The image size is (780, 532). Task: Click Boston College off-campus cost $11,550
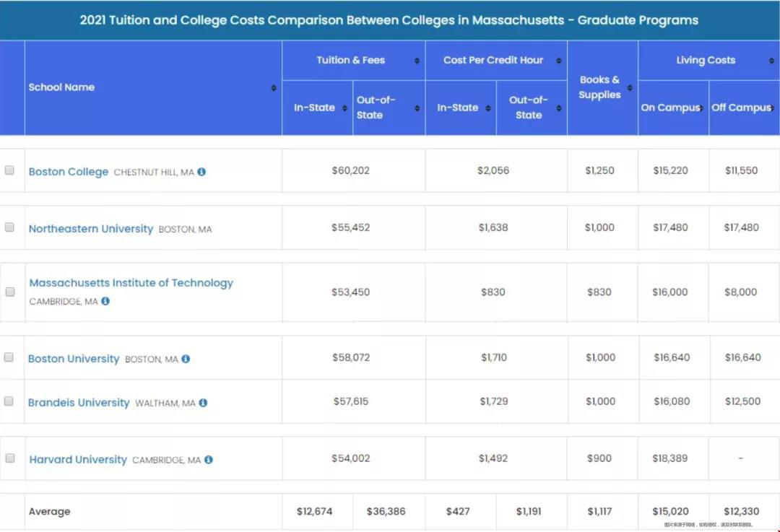point(741,170)
